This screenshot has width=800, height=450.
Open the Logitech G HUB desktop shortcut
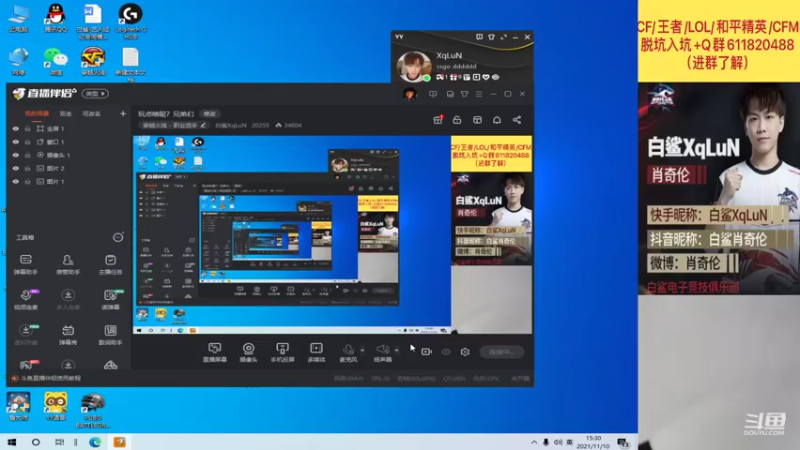point(131,21)
